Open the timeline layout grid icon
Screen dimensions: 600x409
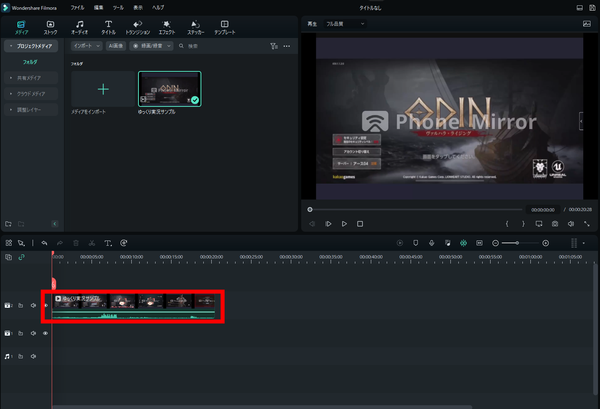click(x=8, y=243)
